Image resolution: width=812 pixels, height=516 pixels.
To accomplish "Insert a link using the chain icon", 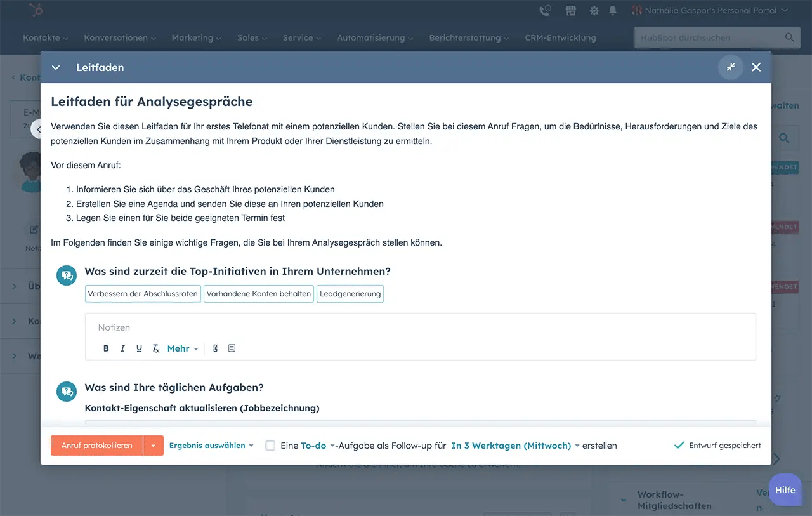I will click(x=215, y=348).
